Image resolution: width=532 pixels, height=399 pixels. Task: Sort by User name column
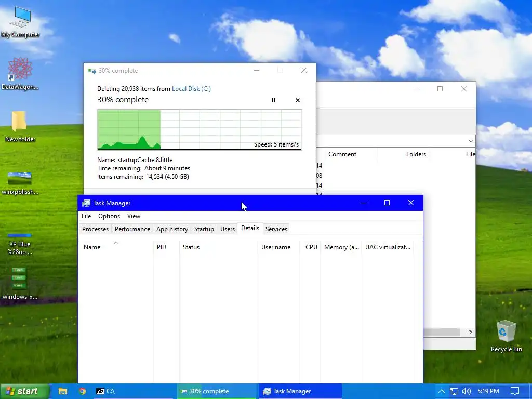point(278,247)
